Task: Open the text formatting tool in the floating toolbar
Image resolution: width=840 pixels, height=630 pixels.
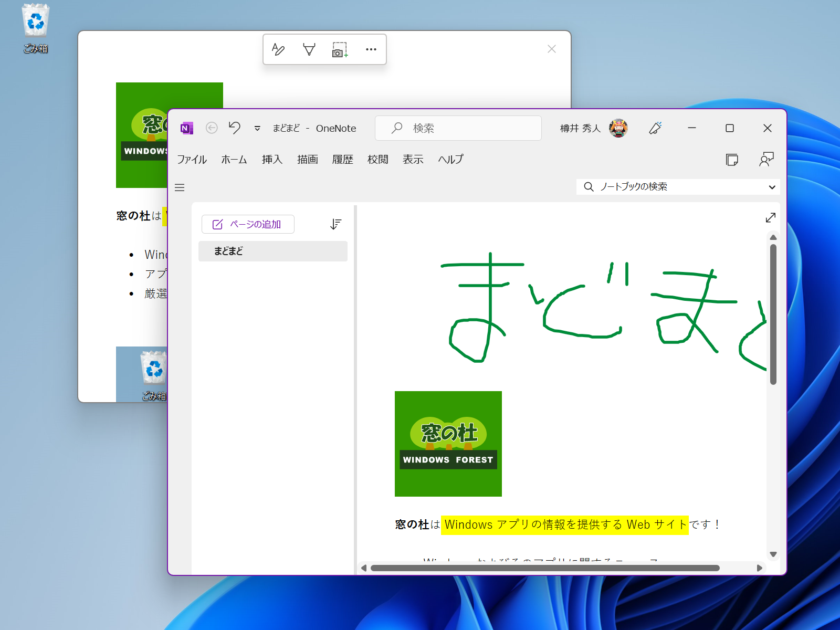Action: pos(278,49)
